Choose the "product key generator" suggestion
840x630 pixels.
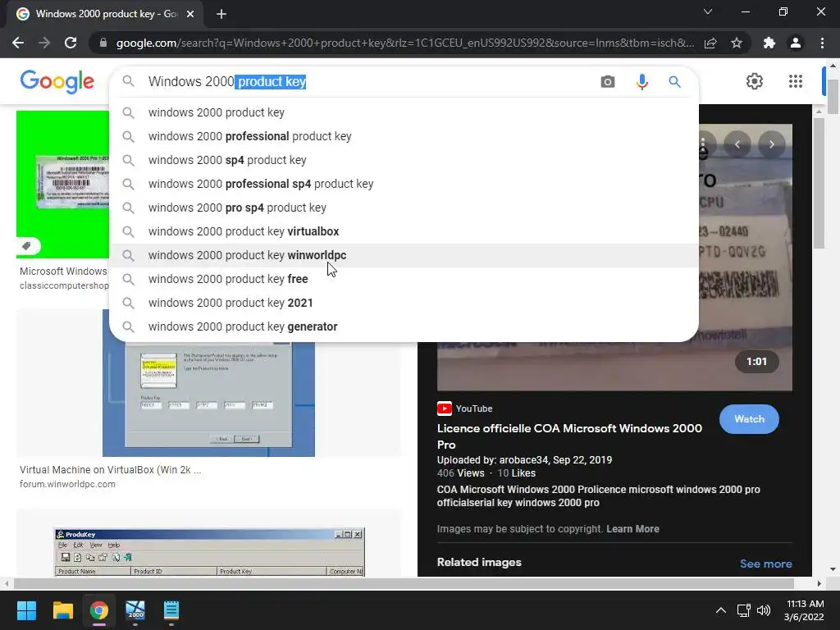coord(404,326)
